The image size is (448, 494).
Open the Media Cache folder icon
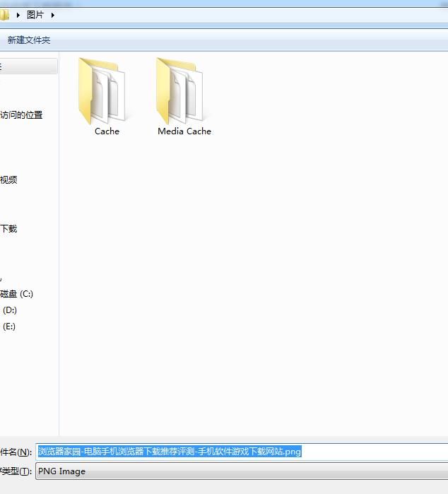point(179,91)
